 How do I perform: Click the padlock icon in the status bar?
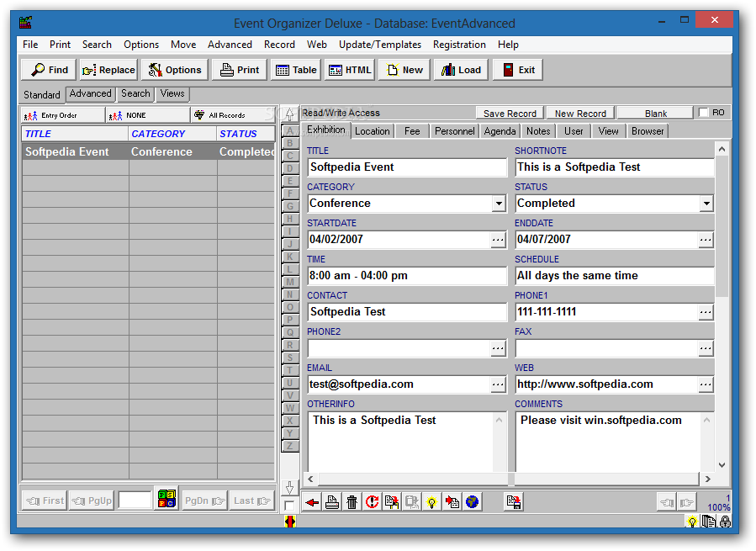pyautogui.click(x=725, y=522)
